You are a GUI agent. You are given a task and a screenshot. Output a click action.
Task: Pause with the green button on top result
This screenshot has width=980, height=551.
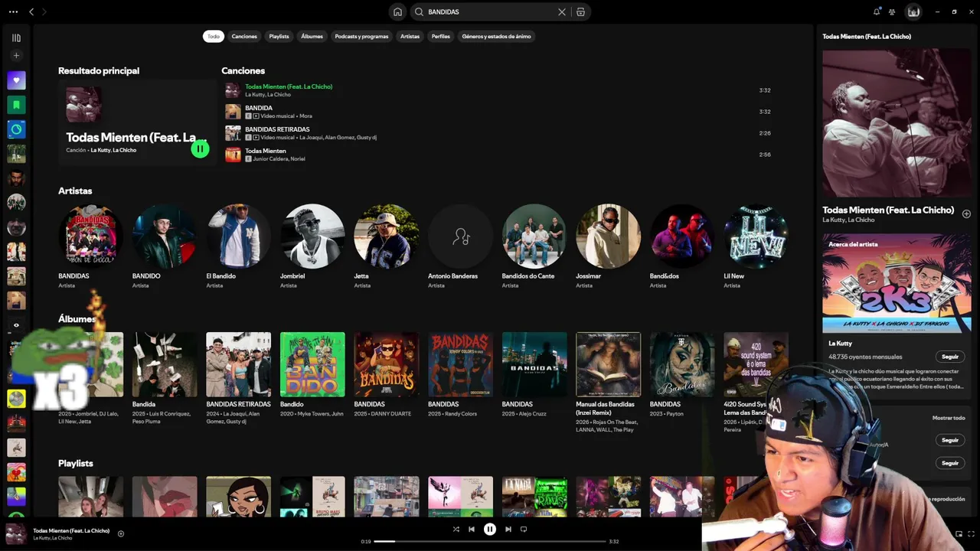200,149
